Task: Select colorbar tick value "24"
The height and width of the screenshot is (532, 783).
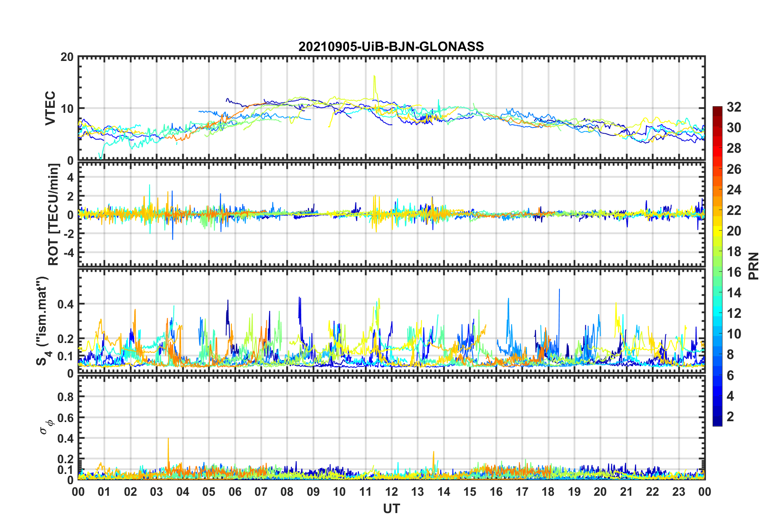Action: point(734,190)
